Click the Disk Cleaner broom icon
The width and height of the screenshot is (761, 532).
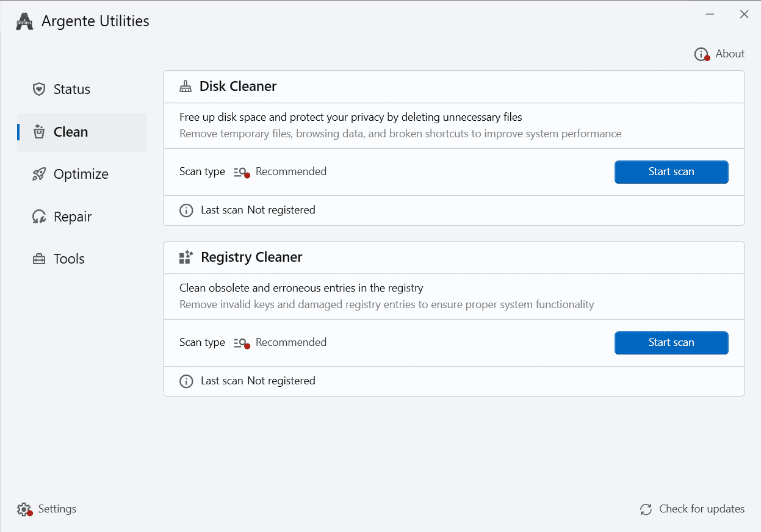pyautogui.click(x=186, y=87)
